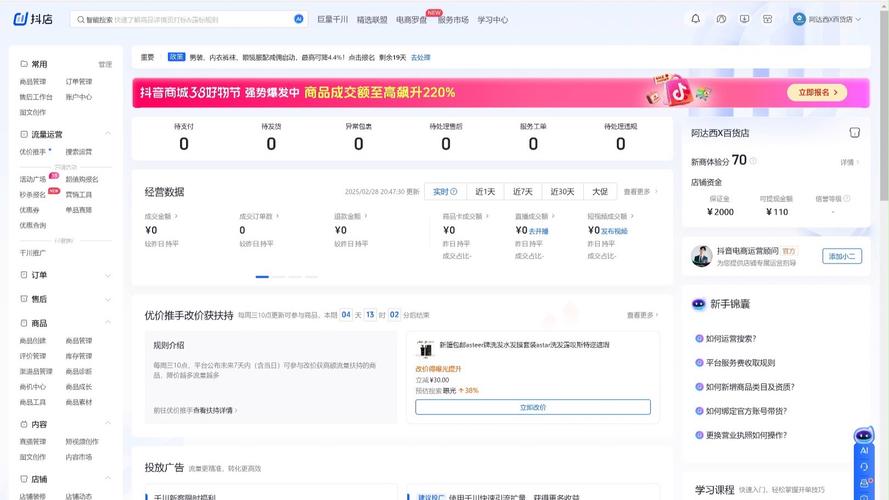This screenshot has width=889, height=500.
Task: Click the 店铺 section icon
Action: tap(24, 479)
